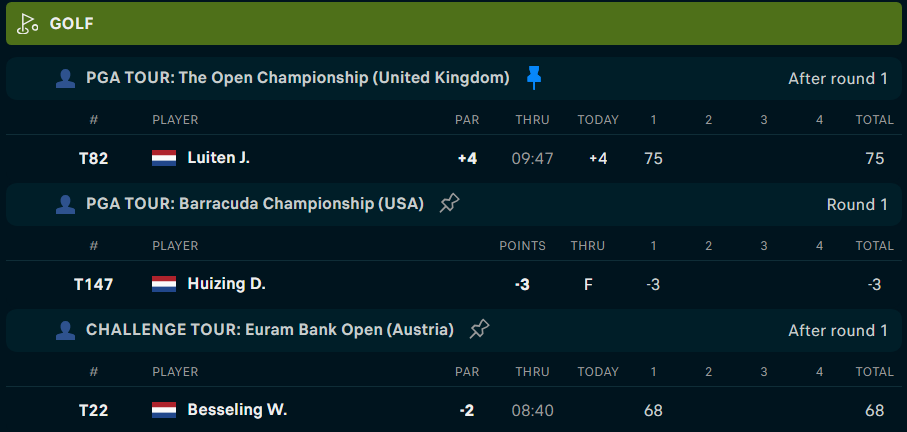
Task: Click POINTS column header in Barracuda table
Action: pos(522,246)
